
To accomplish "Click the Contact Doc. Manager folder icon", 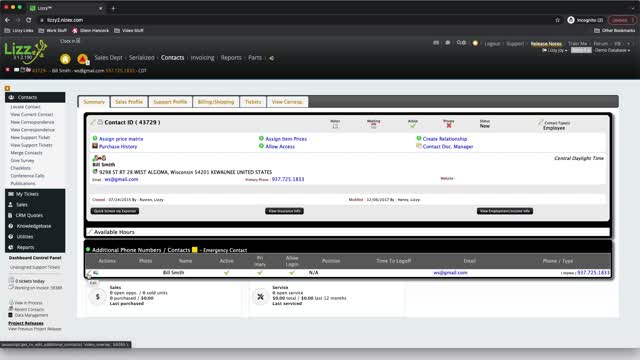I will pos(419,146).
